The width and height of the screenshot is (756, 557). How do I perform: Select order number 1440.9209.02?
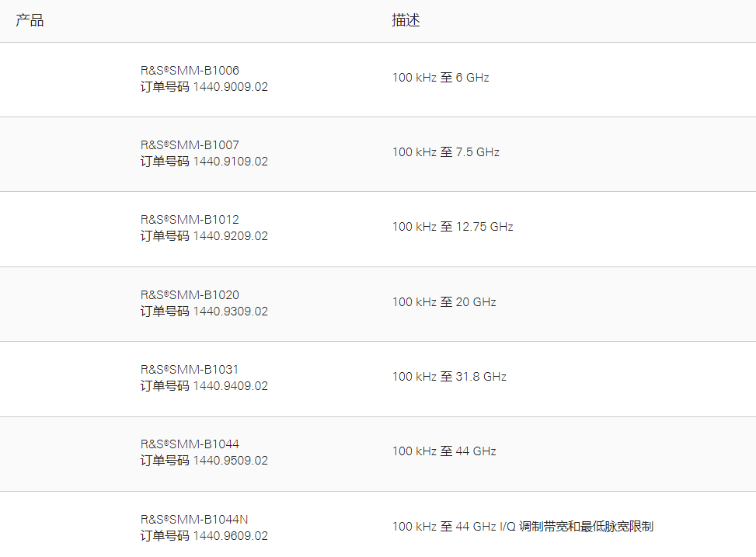tap(230, 236)
